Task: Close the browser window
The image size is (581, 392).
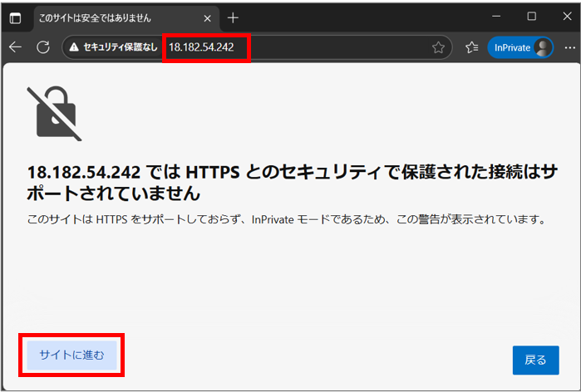Action: pos(568,17)
